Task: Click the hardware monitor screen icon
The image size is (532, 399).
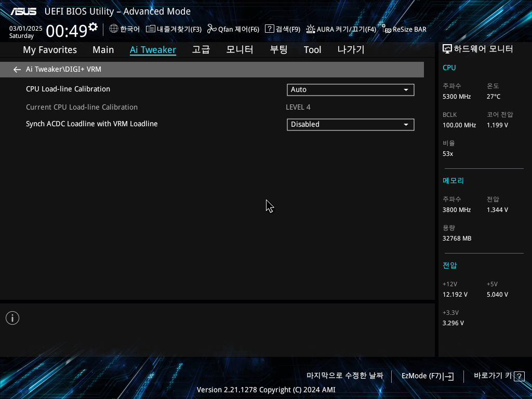Action: click(447, 49)
